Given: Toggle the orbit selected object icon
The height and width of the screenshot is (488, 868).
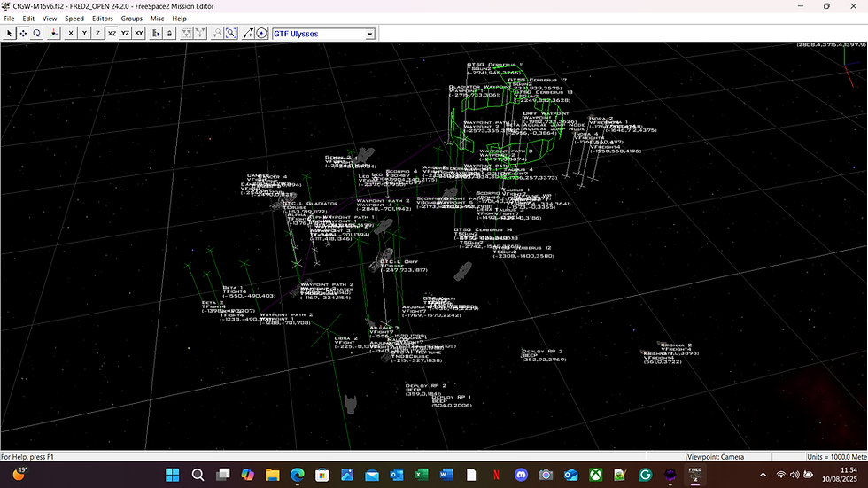Looking at the screenshot, I should tap(261, 33).
